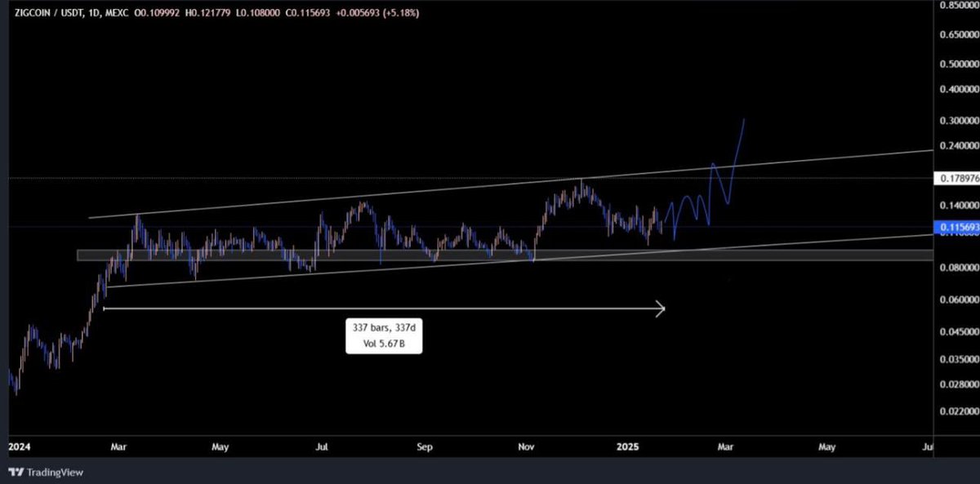Image resolution: width=980 pixels, height=484 pixels.
Task: Click the 0.045000 price axis value
Action: 959,332
